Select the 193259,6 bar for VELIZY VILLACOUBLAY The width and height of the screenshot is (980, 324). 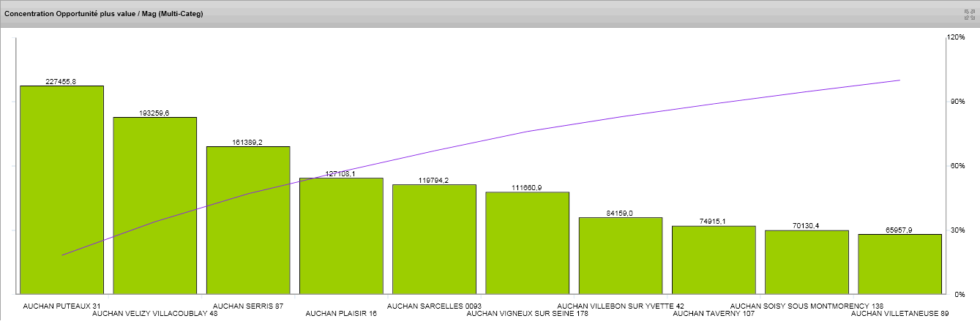[154, 206]
